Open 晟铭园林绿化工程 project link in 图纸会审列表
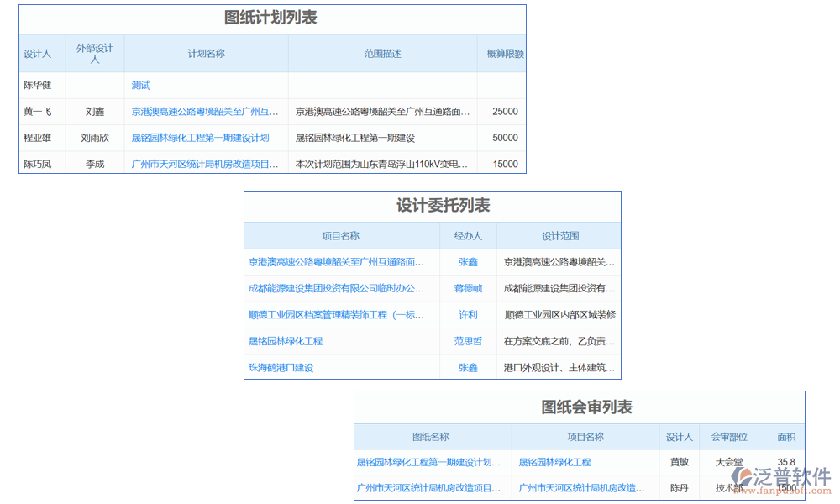This screenshot has height=504, width=840. click(x=554, y=462)
